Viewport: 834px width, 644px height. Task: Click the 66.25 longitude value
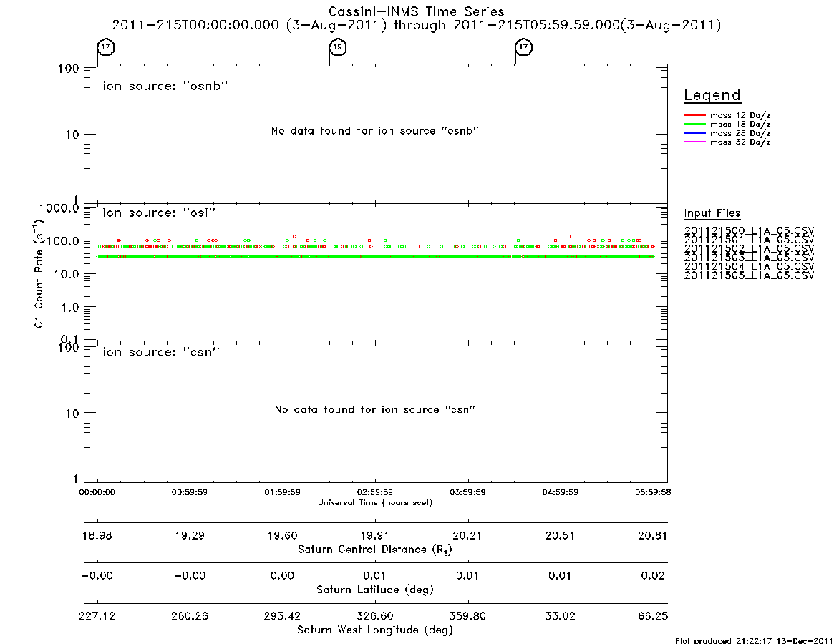(653, 616)
